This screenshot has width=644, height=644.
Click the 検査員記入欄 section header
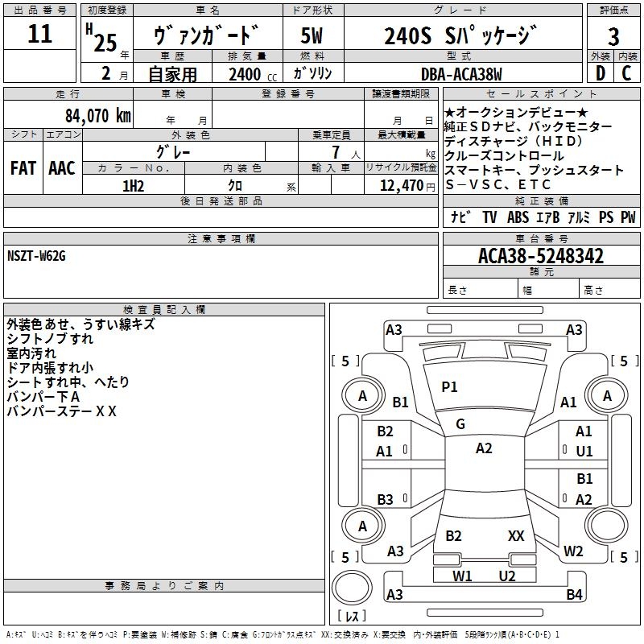pyautogui.click(x=164, y=310)
